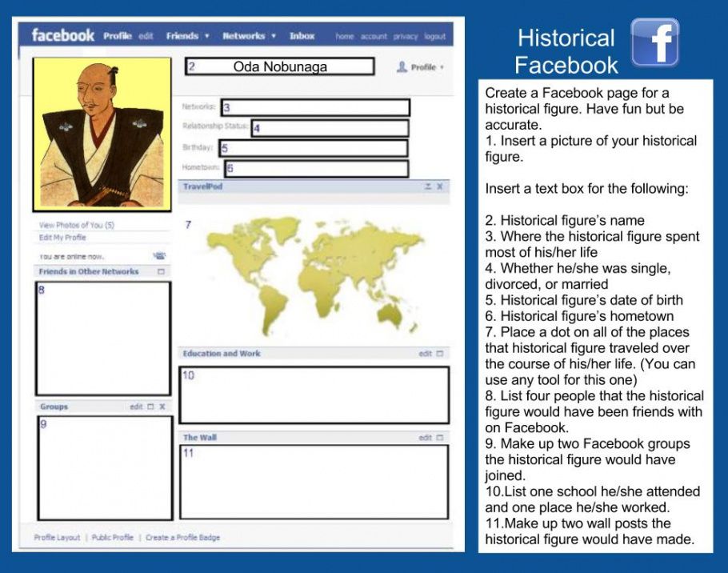The image size is (728, 573).
Task: Open View Photos of You (5)
Action: [x=77, y=225]
